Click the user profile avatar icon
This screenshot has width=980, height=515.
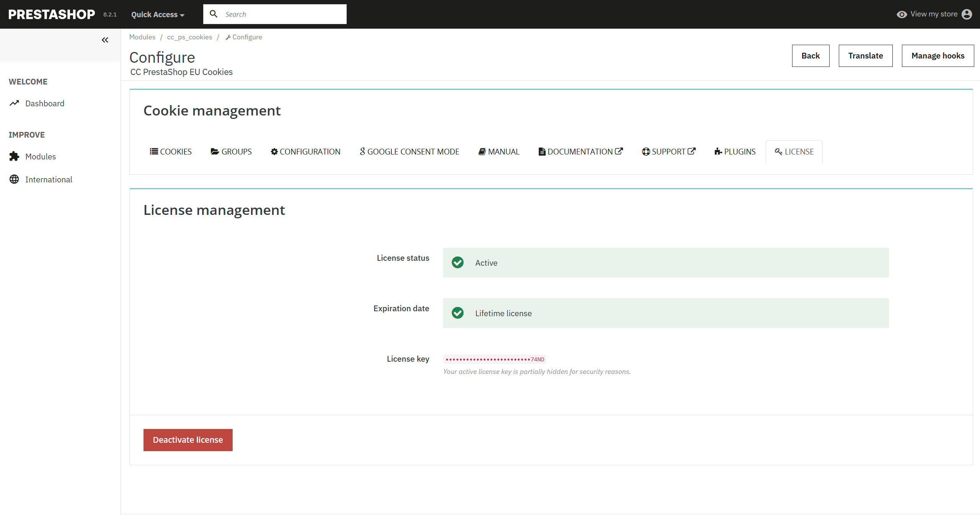coord(967,14)
